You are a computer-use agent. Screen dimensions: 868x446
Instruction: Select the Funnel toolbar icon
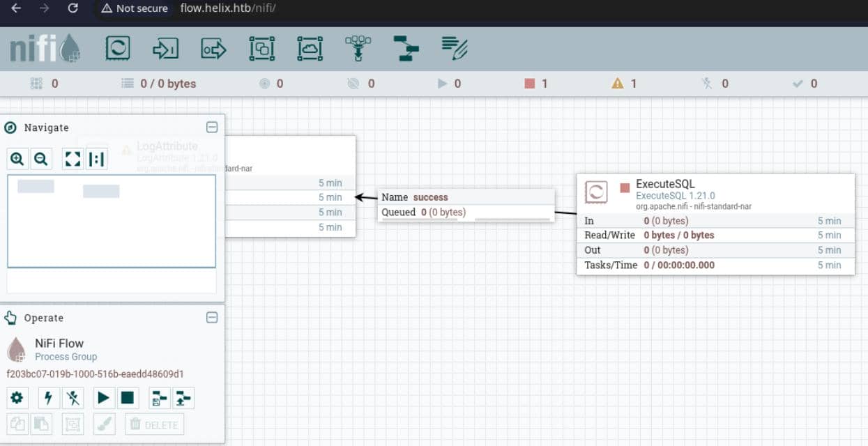pyautogui.click(x=358, y=48)
